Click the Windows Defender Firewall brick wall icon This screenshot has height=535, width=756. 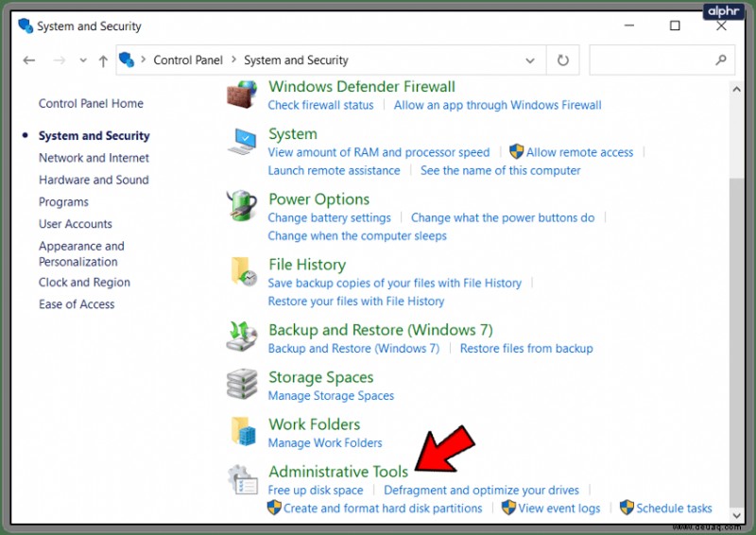(242, 94)
